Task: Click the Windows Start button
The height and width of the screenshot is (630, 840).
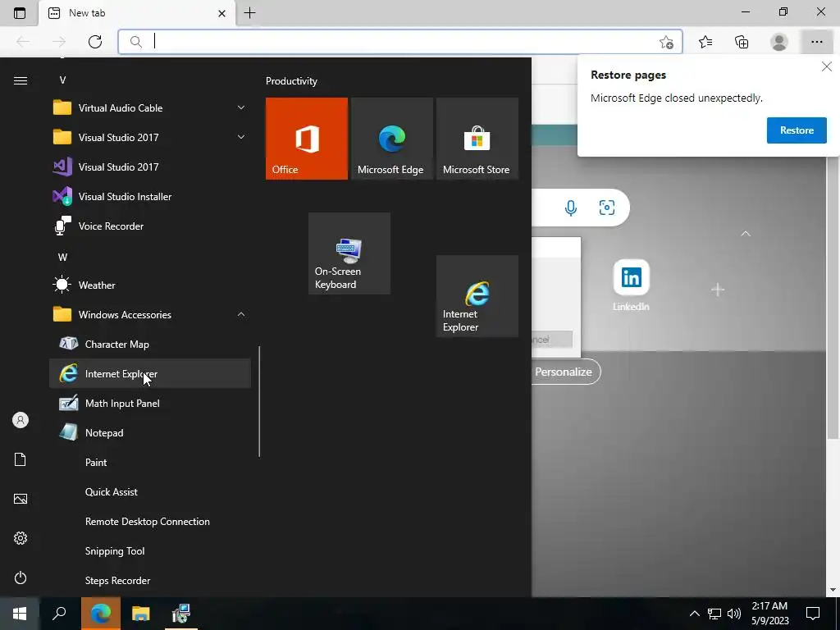Action: [20, 613]
